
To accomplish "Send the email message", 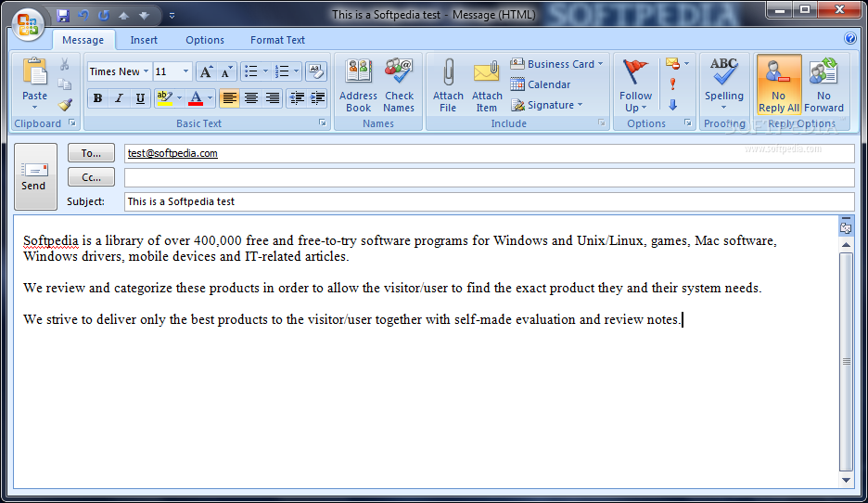I will (x=35, y=176).
